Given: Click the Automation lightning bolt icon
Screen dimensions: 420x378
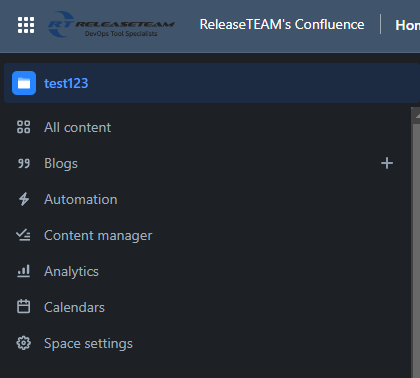Looking at the screenshot, I should [24, 199].
